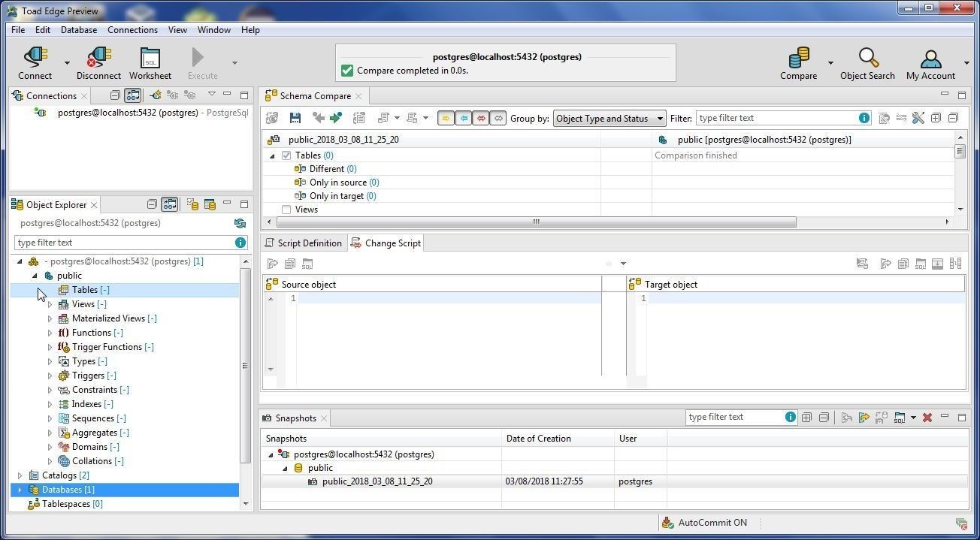This screenshot has height=540, width=980.
Task: Open the Compare dropdown arrow
Action: [x=830, y=63]
